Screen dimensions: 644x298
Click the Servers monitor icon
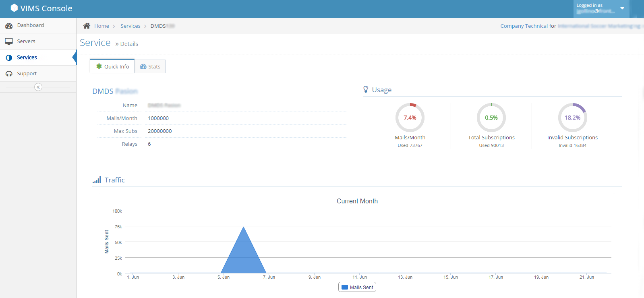(9, 41)
